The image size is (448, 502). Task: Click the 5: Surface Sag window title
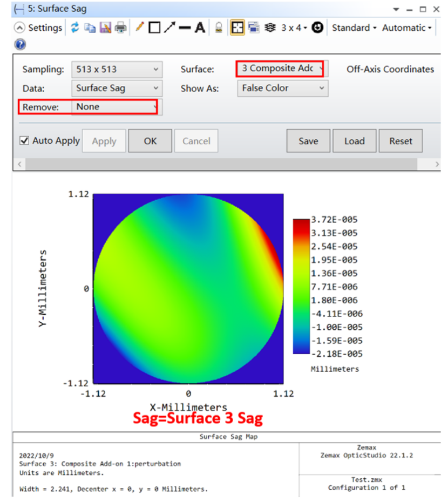pos(57,9)
